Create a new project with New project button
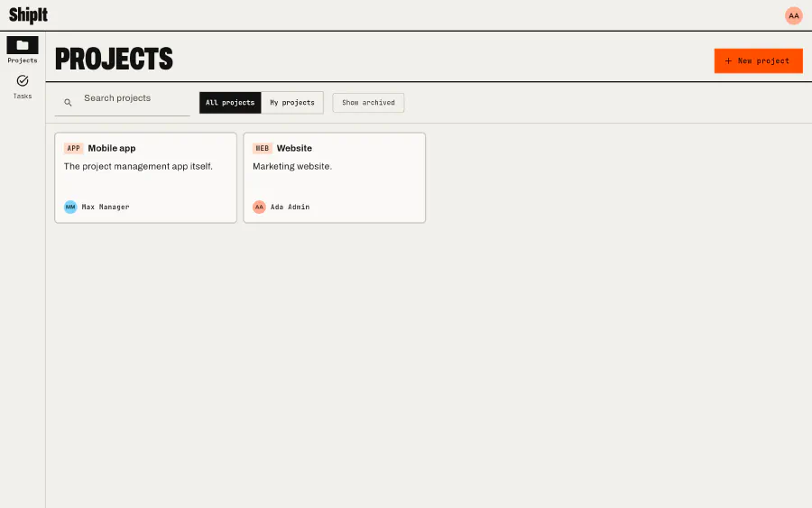 pos(758,61)
